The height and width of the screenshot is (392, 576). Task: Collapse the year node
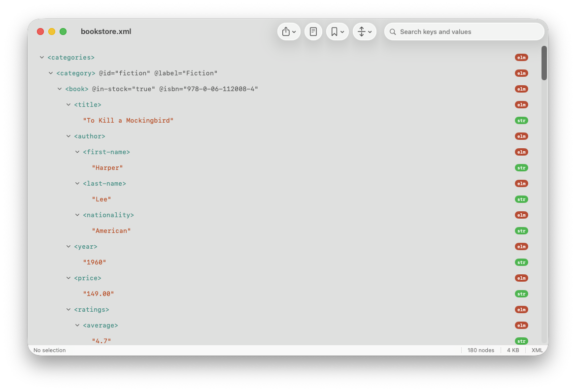pos(68,246)
